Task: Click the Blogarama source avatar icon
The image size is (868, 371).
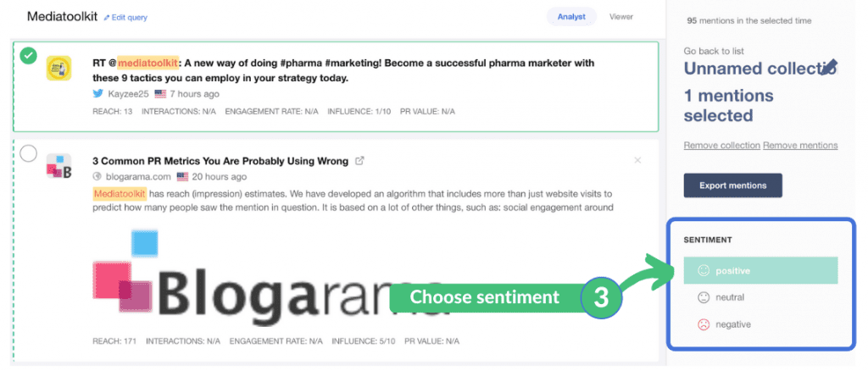Action: click(58, 166)
